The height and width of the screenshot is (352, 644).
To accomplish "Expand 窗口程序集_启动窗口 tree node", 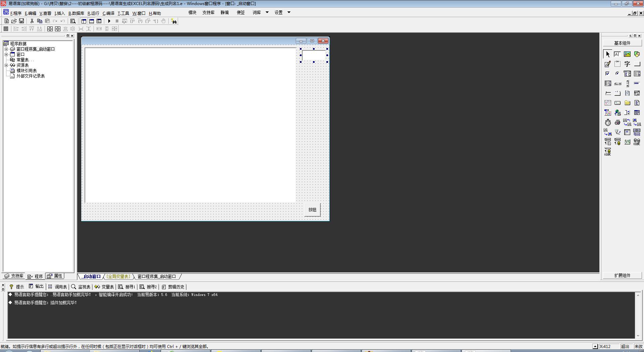I will [6, 49].
